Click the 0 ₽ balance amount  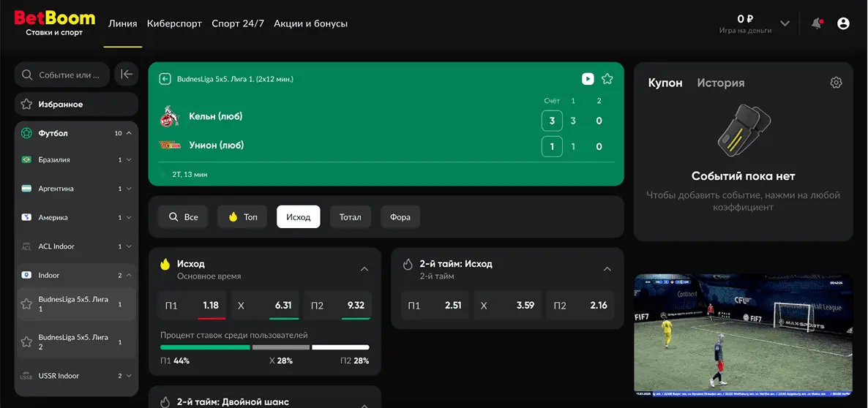click(x=745, y=18)
